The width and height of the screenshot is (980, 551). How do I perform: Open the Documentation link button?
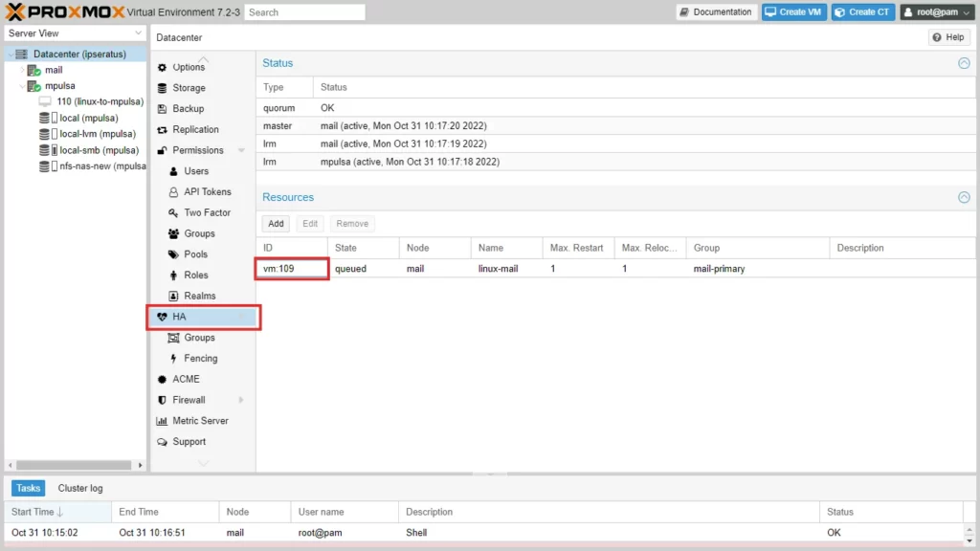[x=716, y=12]
